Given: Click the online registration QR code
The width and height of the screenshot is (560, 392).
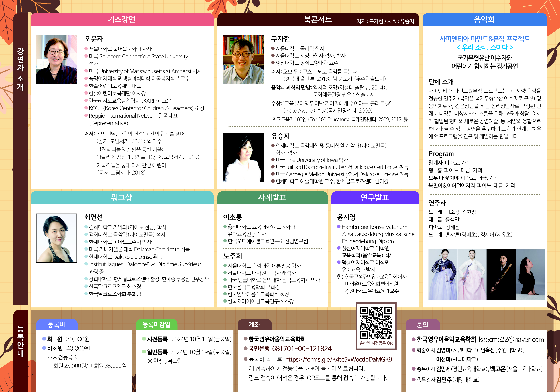Looking at the screenshot, I should pos(376,323).
